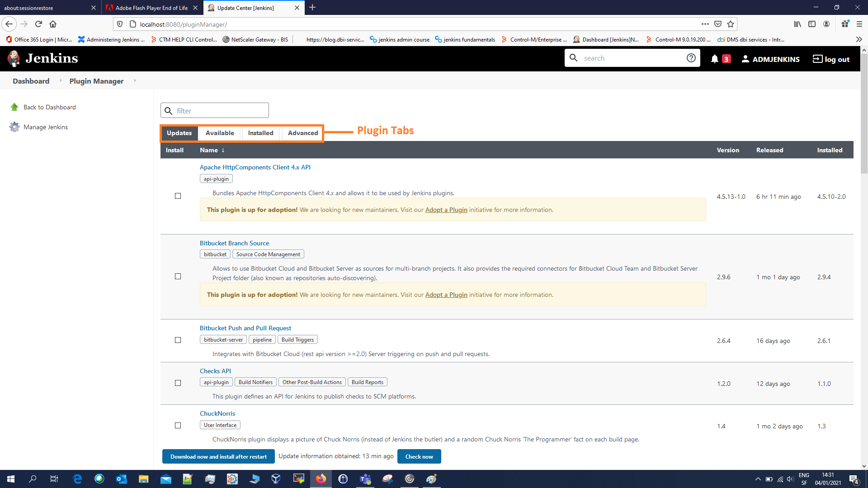The width and height of the screenshot is (868, 488).
Task: Click the Source Code Management tag
Action: click(268, 254)
